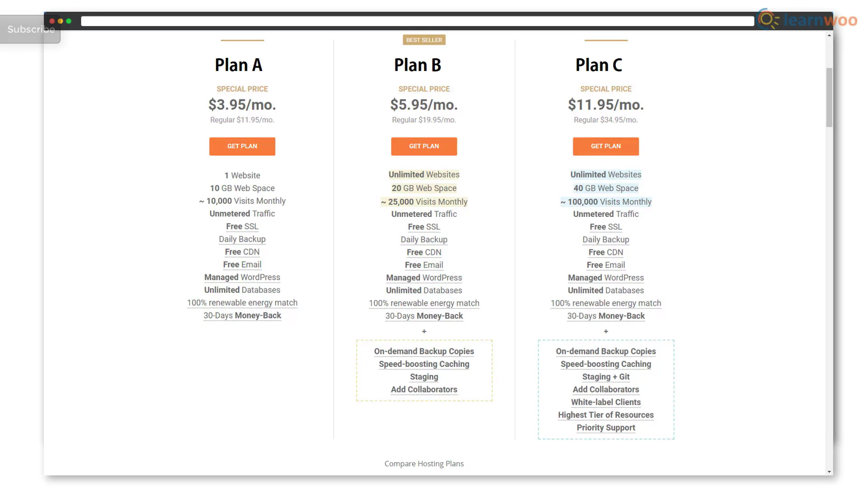Select GET PLAN button for Plan C
The width and height of the screenshot is (868, 488).
pos(606,146)
